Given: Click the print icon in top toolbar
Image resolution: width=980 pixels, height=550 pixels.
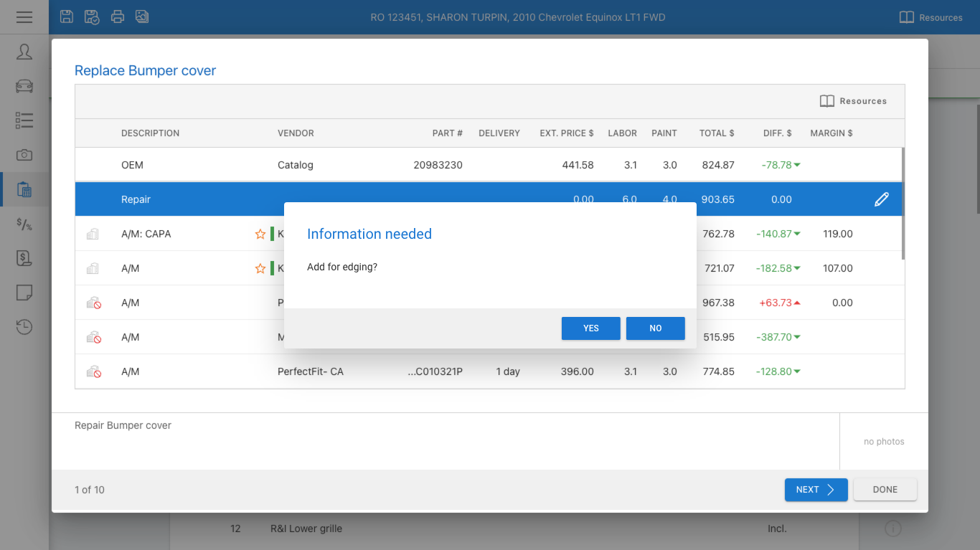Looking at the screenshot, I should [x=118, y=16].
